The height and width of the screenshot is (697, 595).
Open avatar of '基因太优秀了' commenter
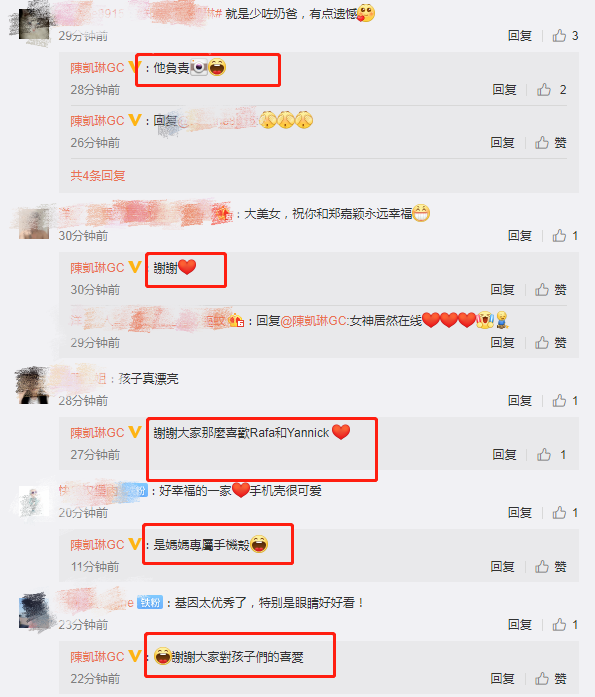(33, 613)
